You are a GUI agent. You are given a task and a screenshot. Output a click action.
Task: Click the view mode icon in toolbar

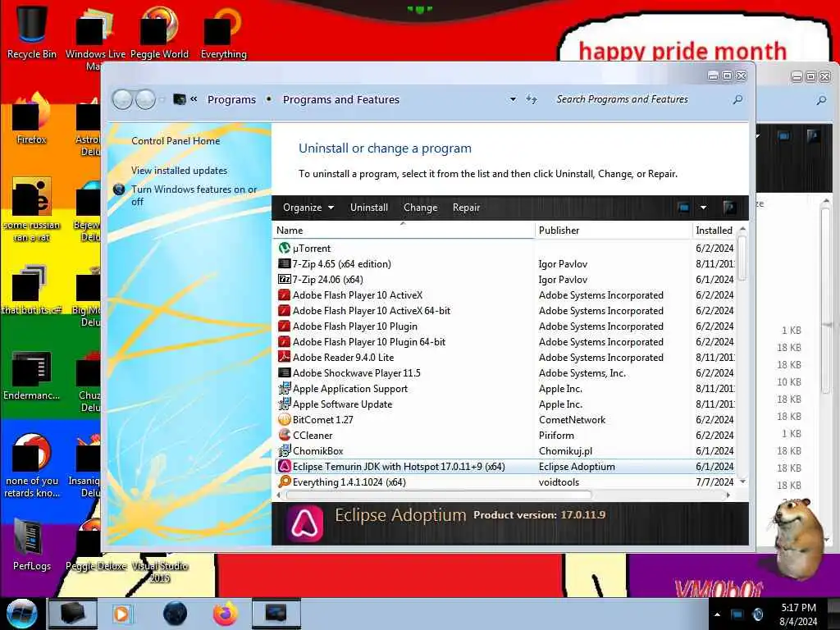coord(683,208)
